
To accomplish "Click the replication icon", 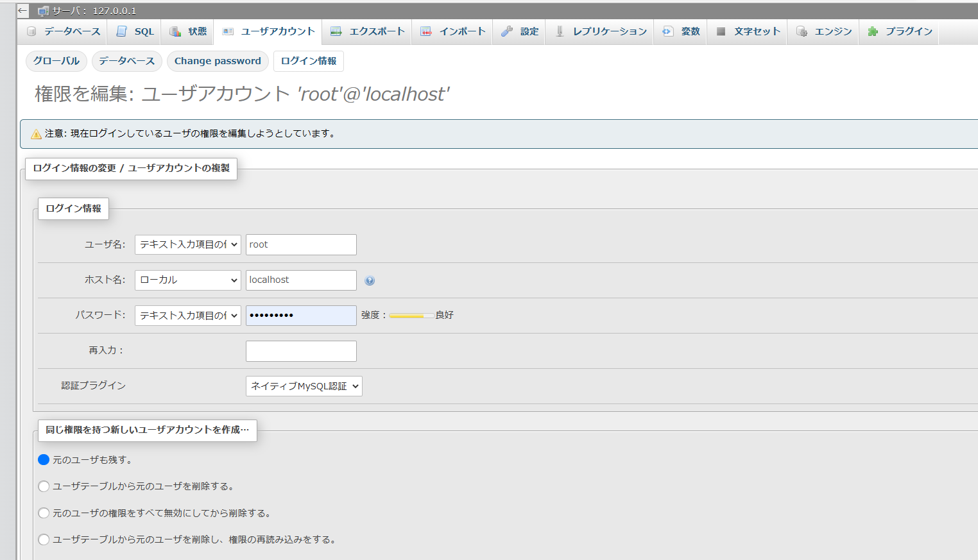I will [560, 31].
